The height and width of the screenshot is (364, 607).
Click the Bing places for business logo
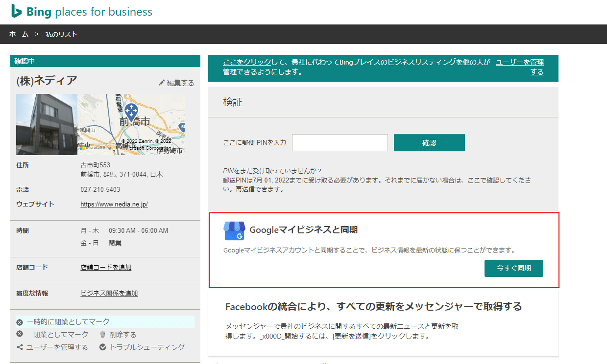(x=82, y=12)
